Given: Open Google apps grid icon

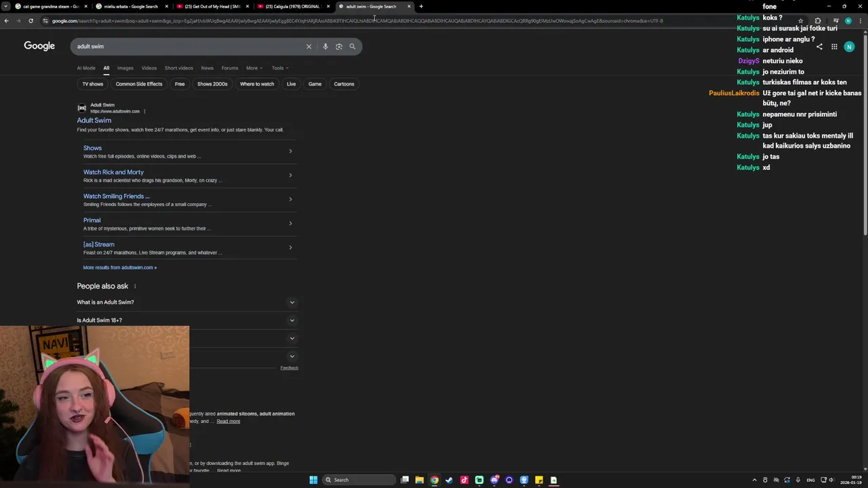Looking at the screenshot, I should (834, 47).
